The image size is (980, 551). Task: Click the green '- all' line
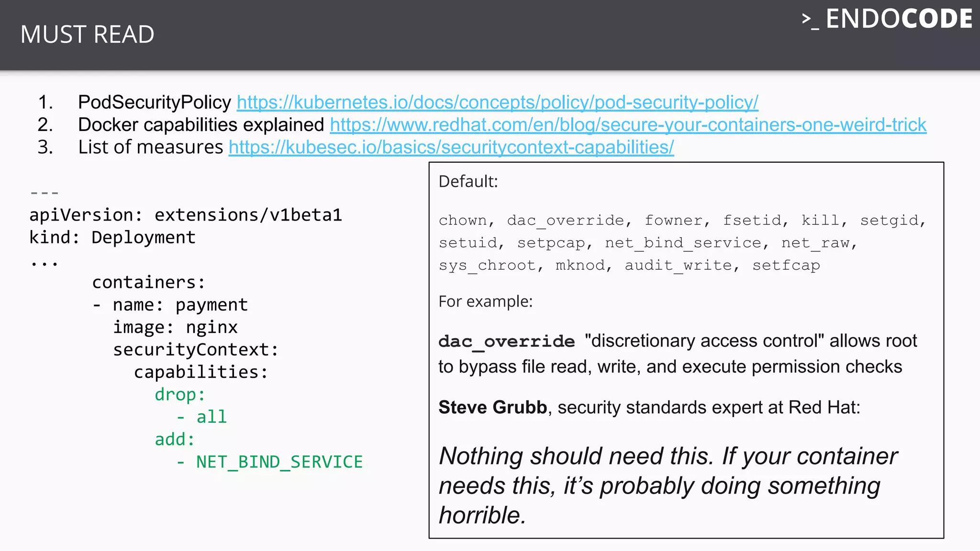pyautogui.click(x=201, y=417)
